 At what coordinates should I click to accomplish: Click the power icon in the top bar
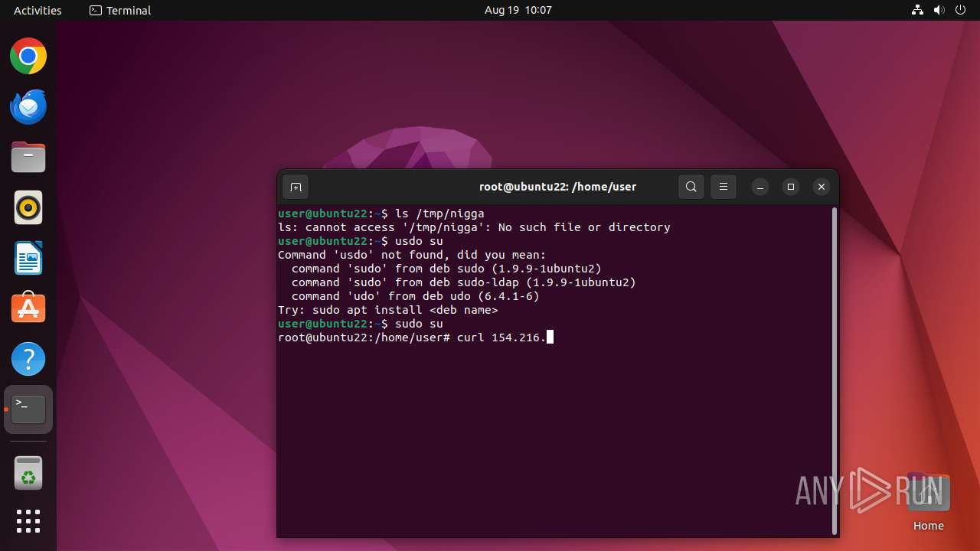coord(961,10)
